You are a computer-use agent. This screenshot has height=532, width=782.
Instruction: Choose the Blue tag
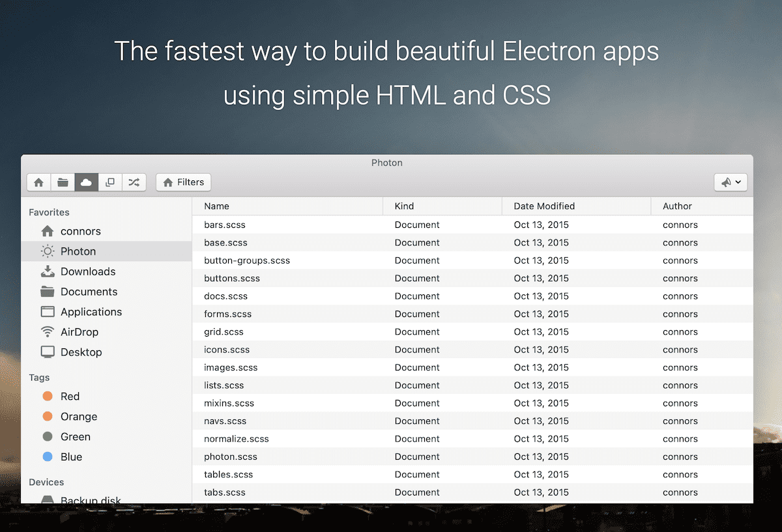71,457
